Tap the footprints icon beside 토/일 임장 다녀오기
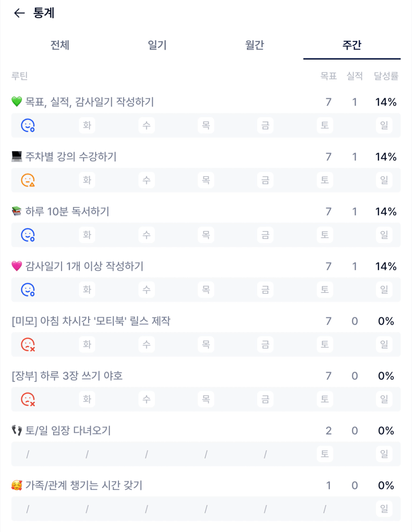The image size is (412, 532). pyautogui.click(x=17, y=430)
